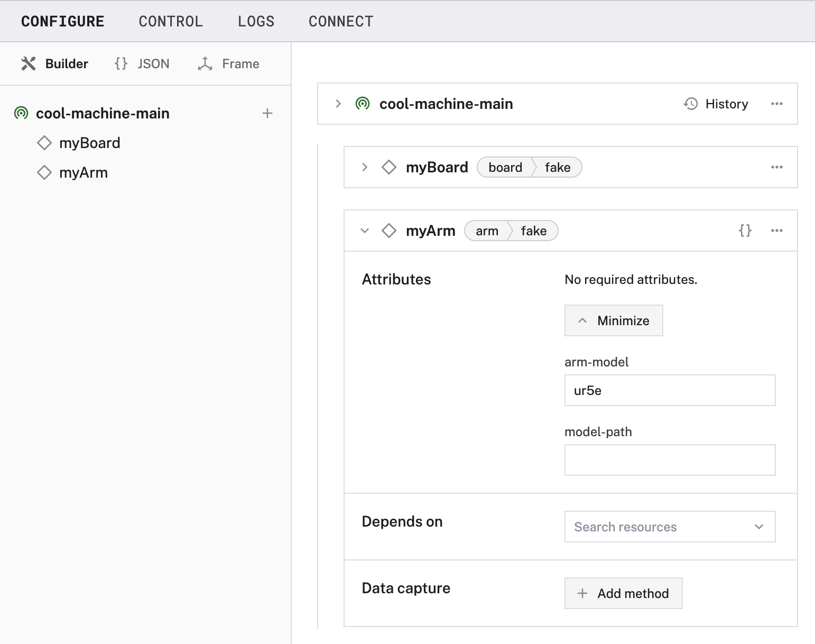Switch to the CONTROL tab
The image size is (815, 644).
[x=171, y=21]
